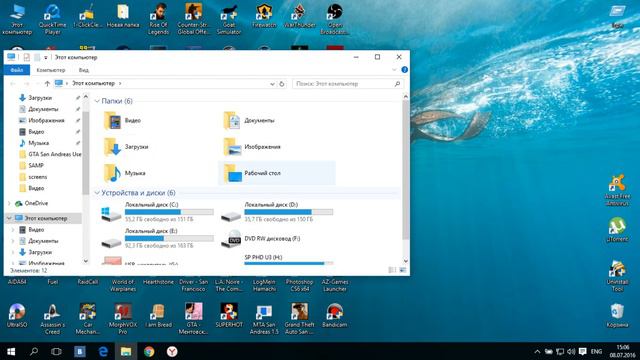
Task: Collapse Этот компьютер tree node arrow
Action: [x=9, y=218]
